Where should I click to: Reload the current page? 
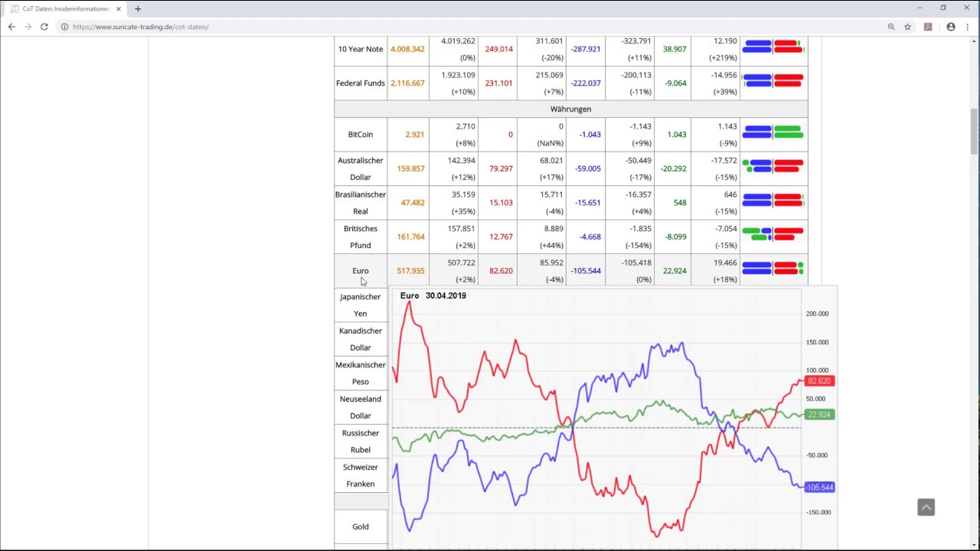pos(44,27)
